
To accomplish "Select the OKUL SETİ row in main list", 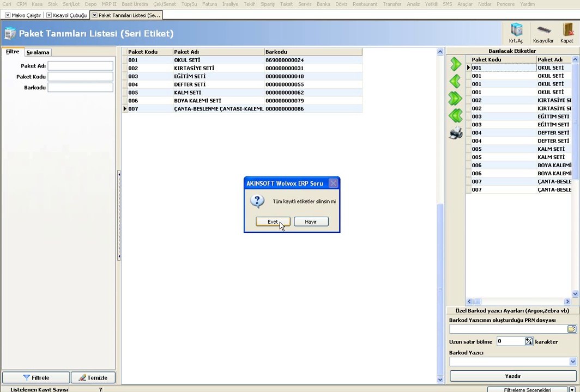I will pyautogui.click(x=242, y=60).
